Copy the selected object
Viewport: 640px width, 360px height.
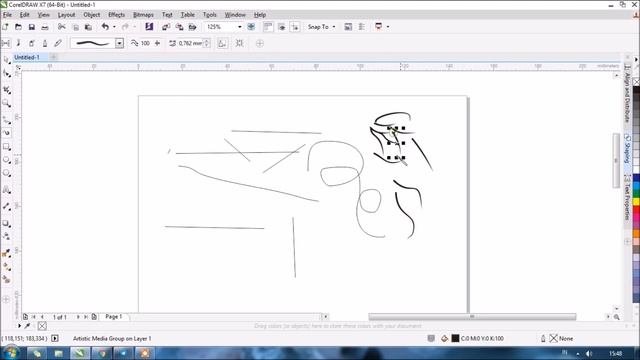pos(76,27)
